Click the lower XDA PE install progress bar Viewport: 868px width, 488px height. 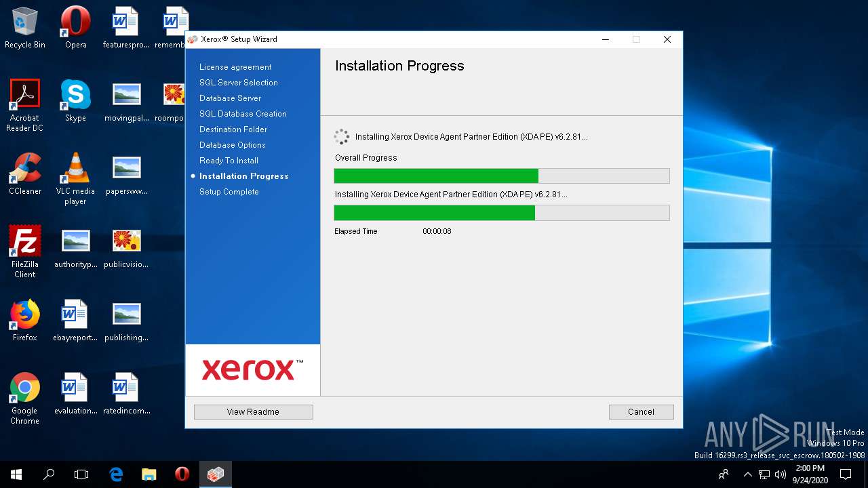coord(502,213)
